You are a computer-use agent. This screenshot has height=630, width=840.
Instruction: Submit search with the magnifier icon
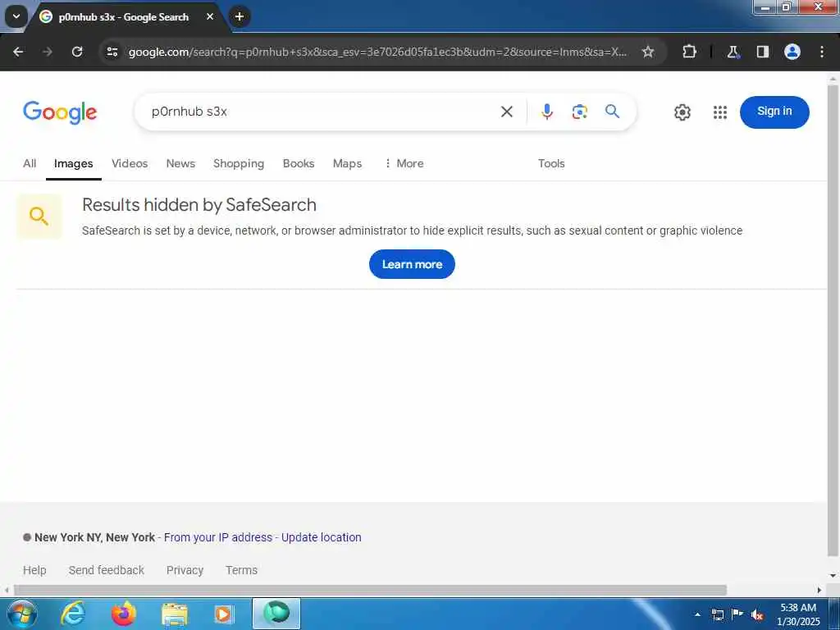(x=612, y=112)
